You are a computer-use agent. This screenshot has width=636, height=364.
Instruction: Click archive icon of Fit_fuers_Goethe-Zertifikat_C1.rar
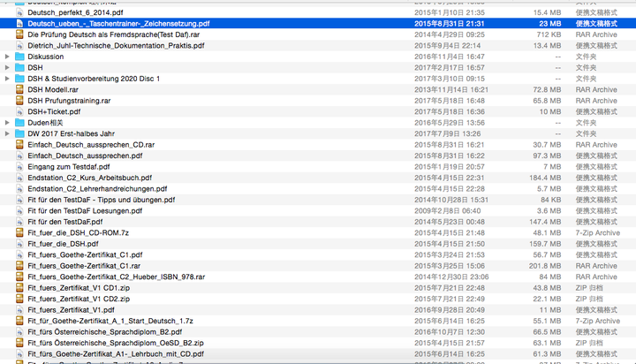[19, 266]
